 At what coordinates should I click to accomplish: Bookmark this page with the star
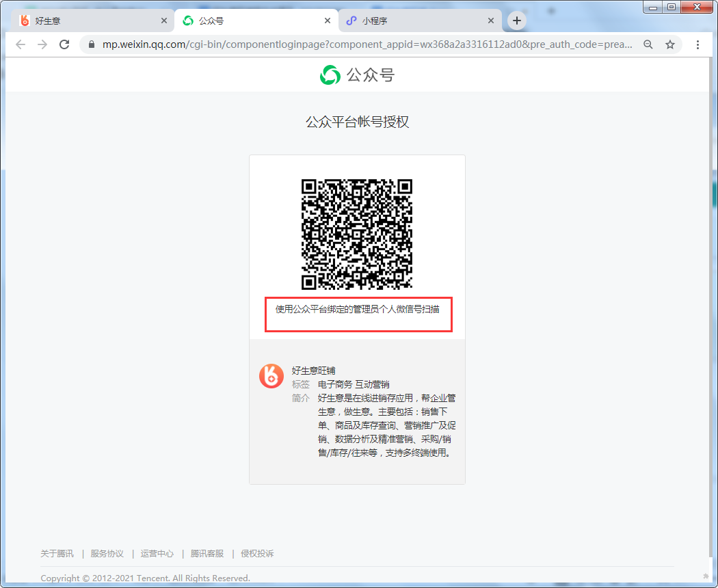(670, 44)
